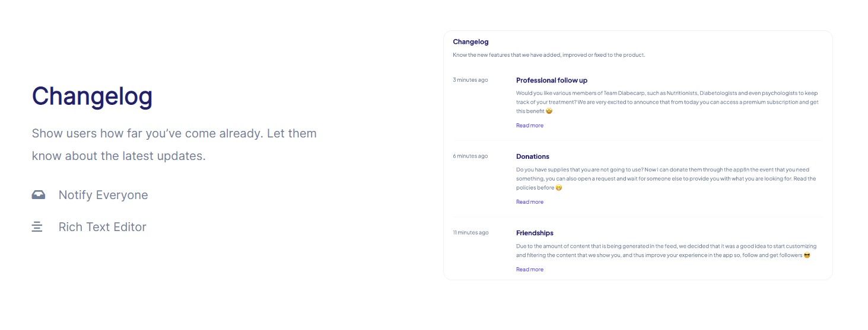868x330 pixels.
Task: Select the Professional follow up entry title
Action: 552,80
